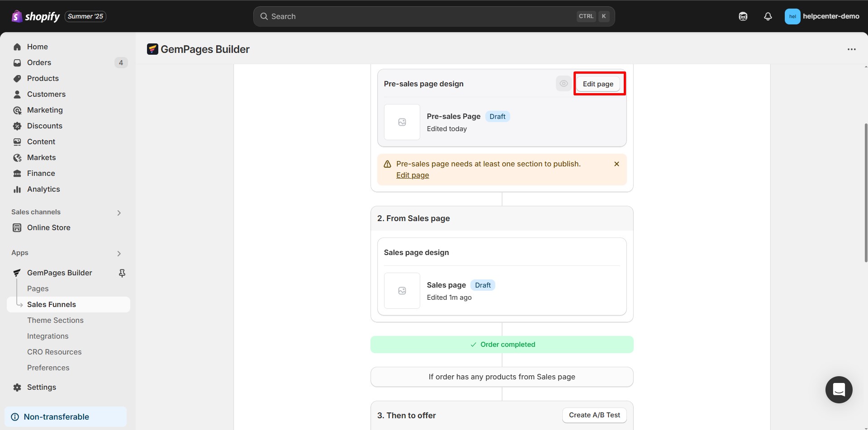Expand the Sales channels section

(119, 213)
